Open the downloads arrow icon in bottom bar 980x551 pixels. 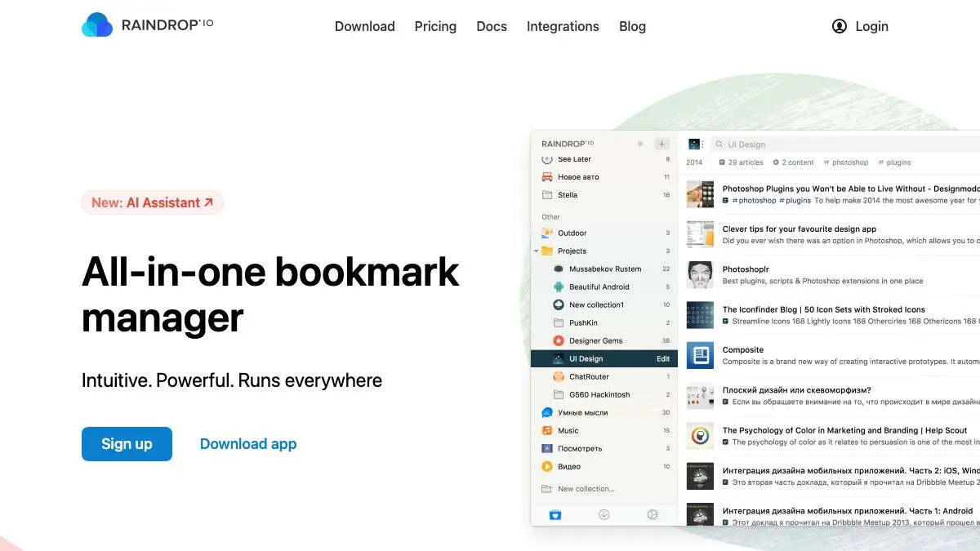[x=604, y=514]
